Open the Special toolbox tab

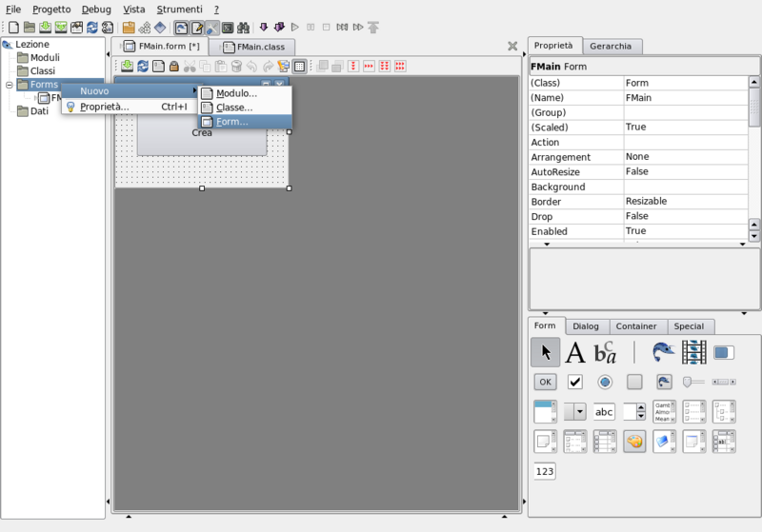click(689, 326)
